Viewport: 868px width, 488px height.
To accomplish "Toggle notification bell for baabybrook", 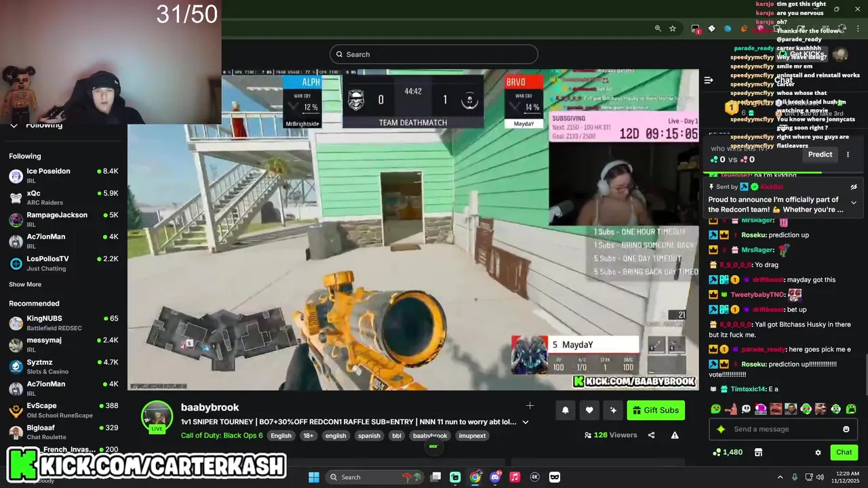I will click(565, 410).
